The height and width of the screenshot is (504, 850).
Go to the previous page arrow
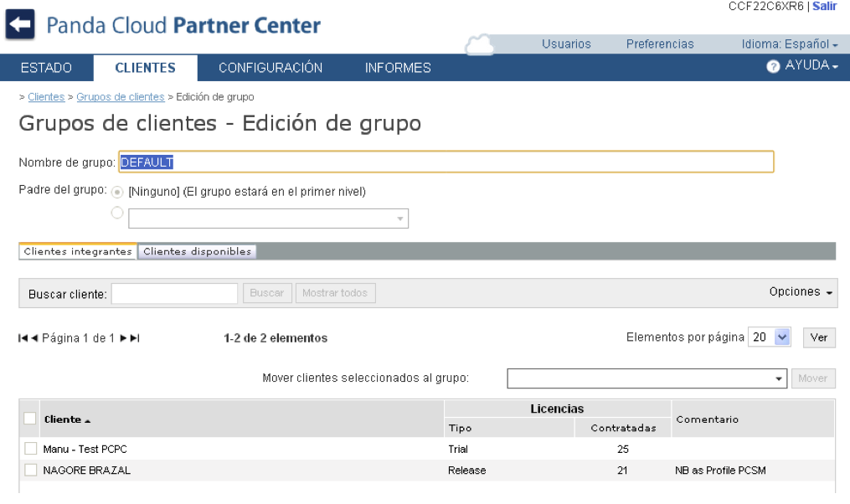click(34, 338)
